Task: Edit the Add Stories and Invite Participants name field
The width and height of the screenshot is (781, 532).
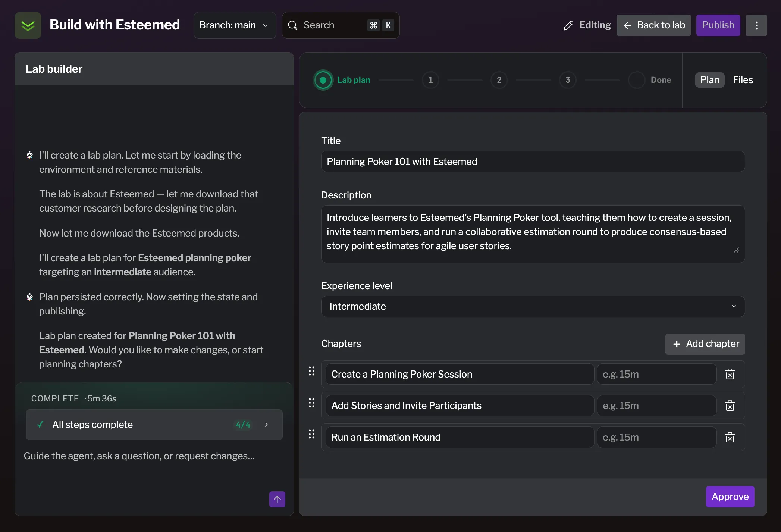Action: [460, 406]
